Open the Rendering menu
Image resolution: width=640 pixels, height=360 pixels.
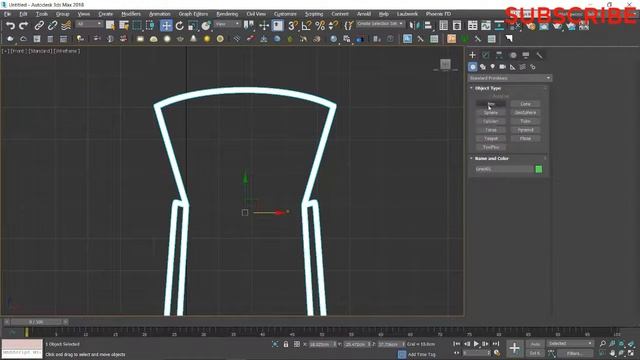(x=227, y=14)
